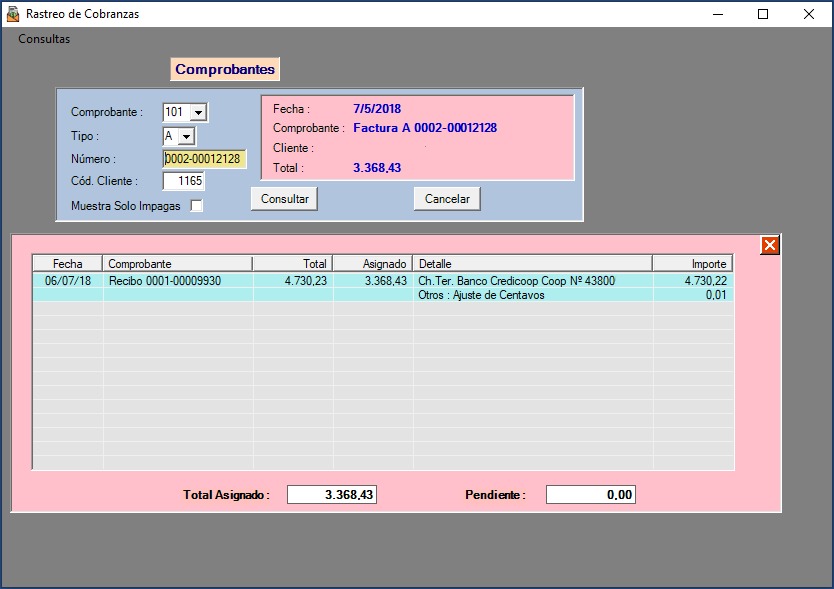Click the Detalle column header
The width and height of the screenshot is (834, 589).
pos(532,264)
